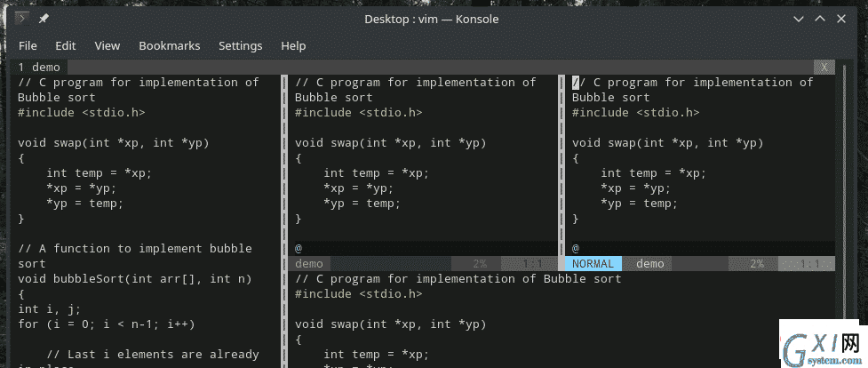This screenshot has height=368, width=868.
Task: Click "Bubble sort" wrapped line in left pane
Action: click(x=57, y=98)
